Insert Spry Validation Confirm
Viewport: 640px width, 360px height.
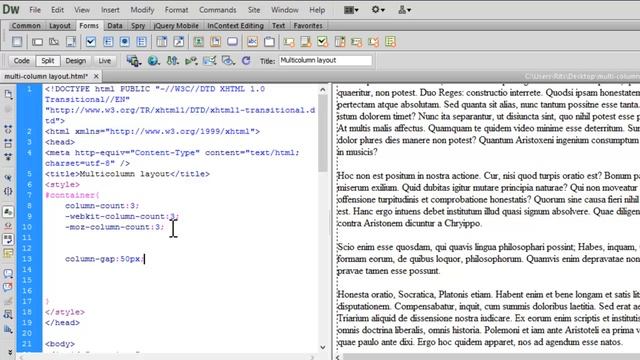(373, 42)
